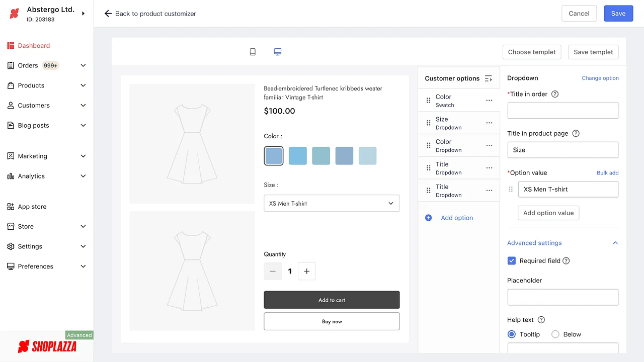Open the sort icon in Customer options header

488,78
